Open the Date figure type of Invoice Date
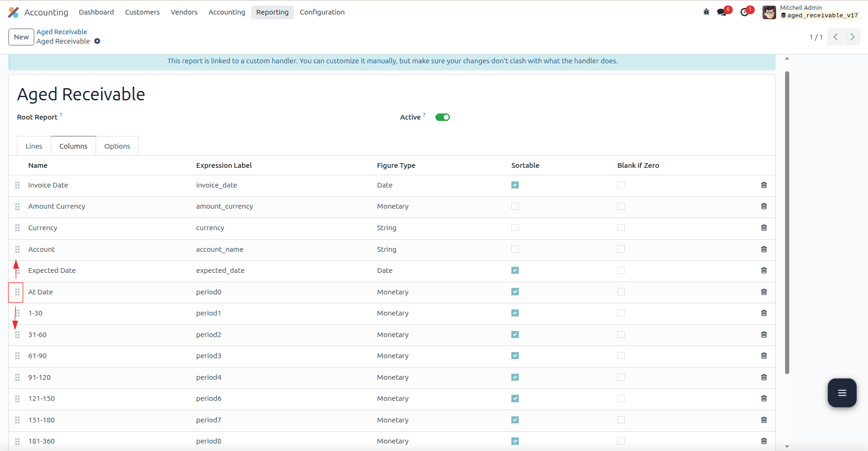The width and height of the screenshot is (868, 451). [x=385, y=185]
